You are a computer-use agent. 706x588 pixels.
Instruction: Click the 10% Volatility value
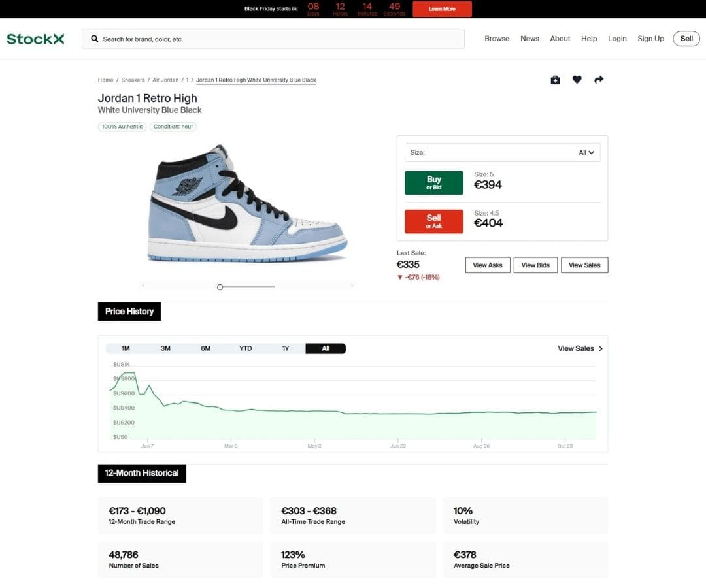[463, 511]
